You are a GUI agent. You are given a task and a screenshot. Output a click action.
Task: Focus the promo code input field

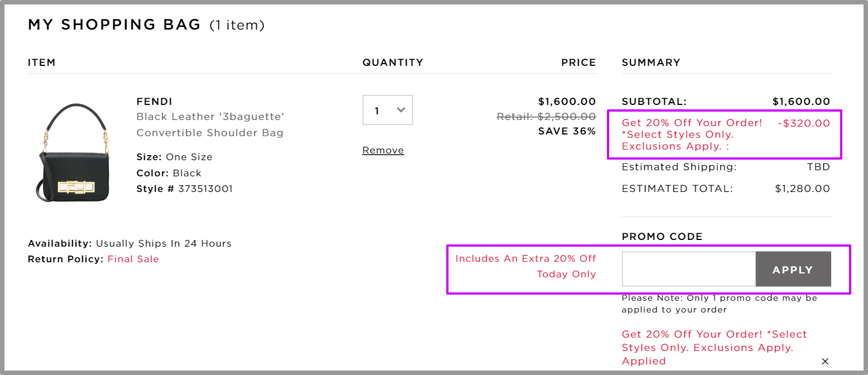(x=689, y=269)
